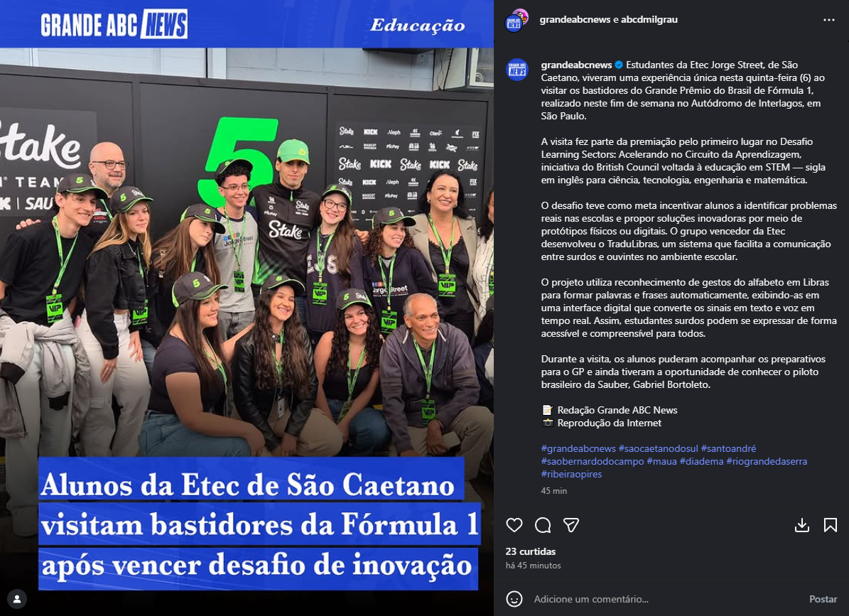
Task: Click the Postar comment button
Action: (x=823, y=599)
